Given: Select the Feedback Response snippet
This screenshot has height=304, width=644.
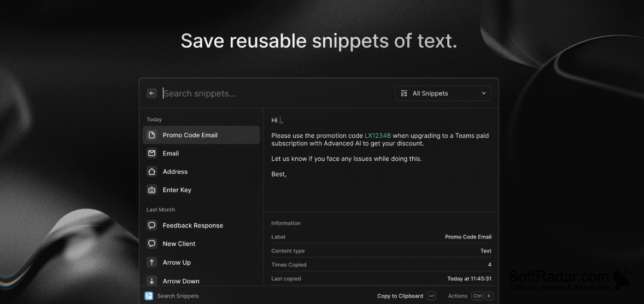Looking at the screenshot, I should pos(201,225).
